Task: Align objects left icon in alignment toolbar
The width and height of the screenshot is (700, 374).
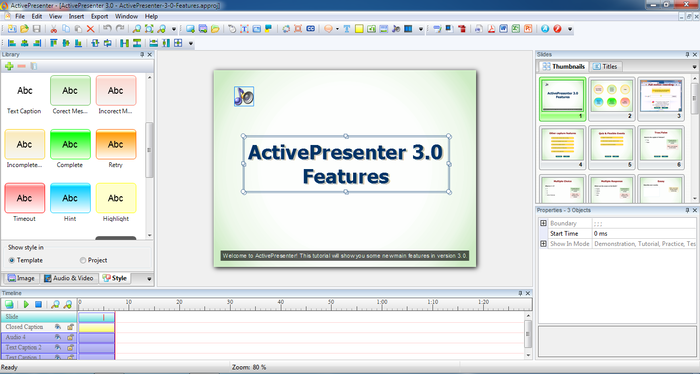Action: (12, 43)
